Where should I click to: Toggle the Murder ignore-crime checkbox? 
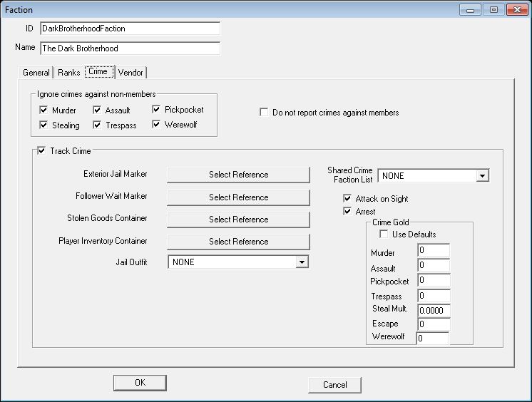[44, 110]
